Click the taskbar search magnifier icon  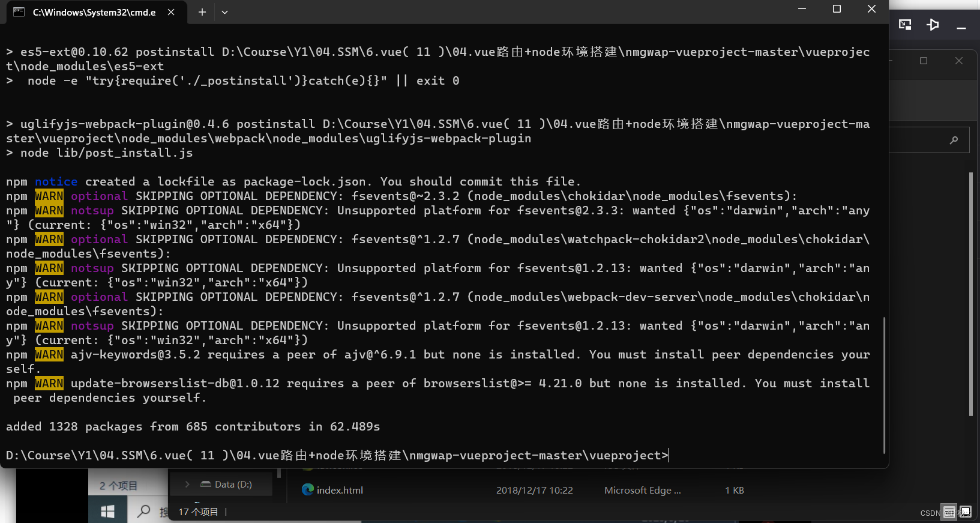[143, 511]
